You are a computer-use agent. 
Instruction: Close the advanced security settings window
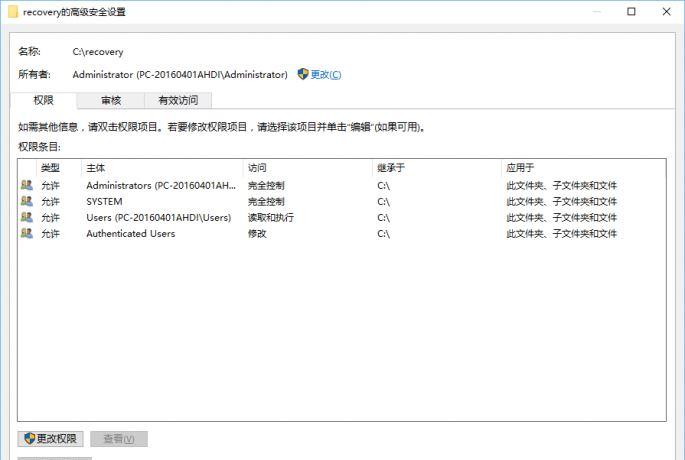666,11
